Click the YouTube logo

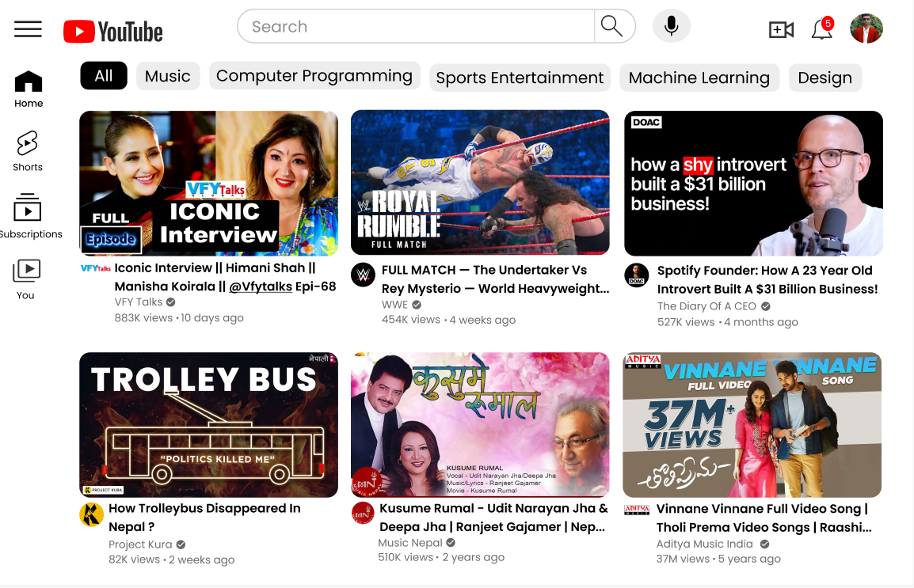[x=113, y=32]
